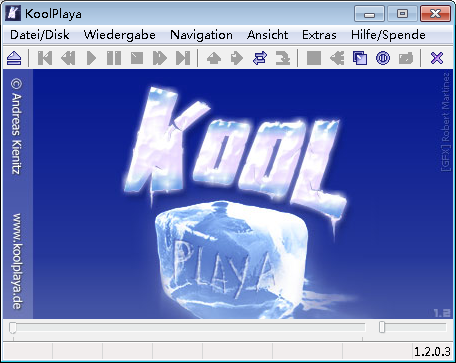Click the volume slider thumb
456x363 pixels.
coord(382,327)
